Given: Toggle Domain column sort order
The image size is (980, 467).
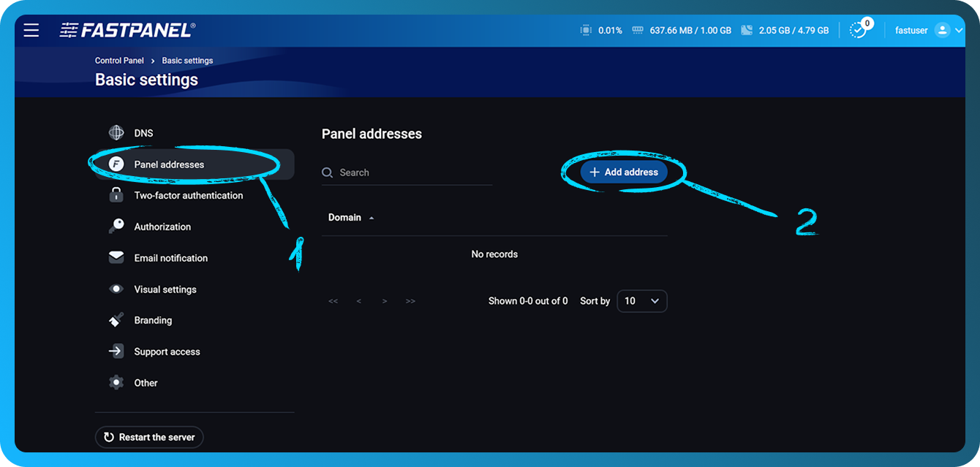Looking at the screenshot, I should click(x=350, y=217).
